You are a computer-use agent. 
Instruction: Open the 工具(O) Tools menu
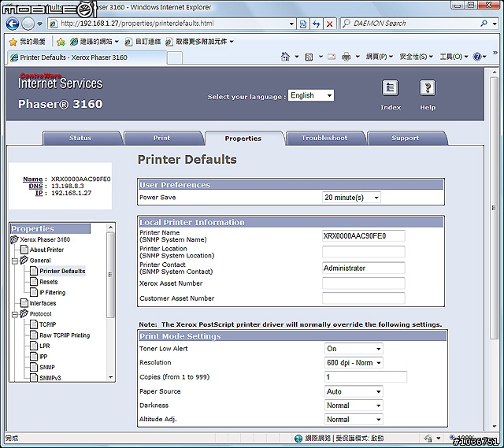[454, 57]
